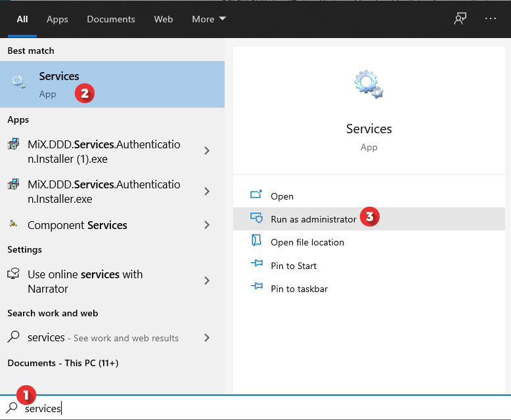Expand the Narrator services setting chevron
The width and height of the screenshot is (511, 420).
pyautogui.click(x=207, y=281)
